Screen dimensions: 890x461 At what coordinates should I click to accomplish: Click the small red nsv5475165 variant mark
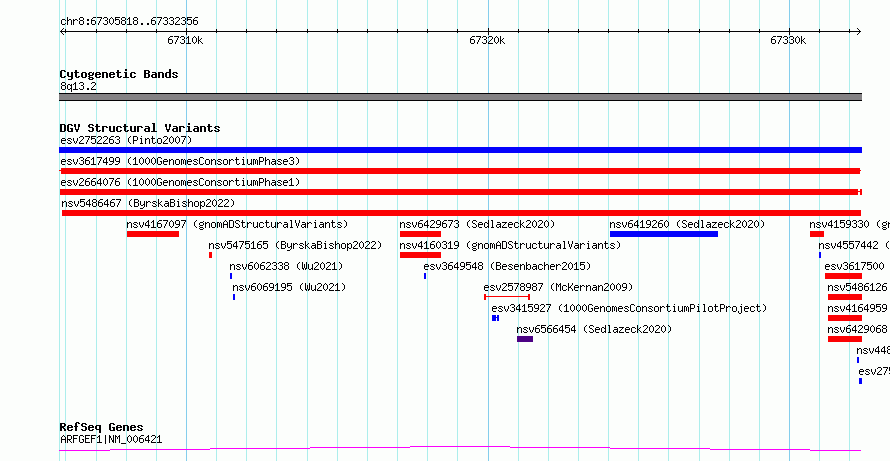[x=211, y=255]
